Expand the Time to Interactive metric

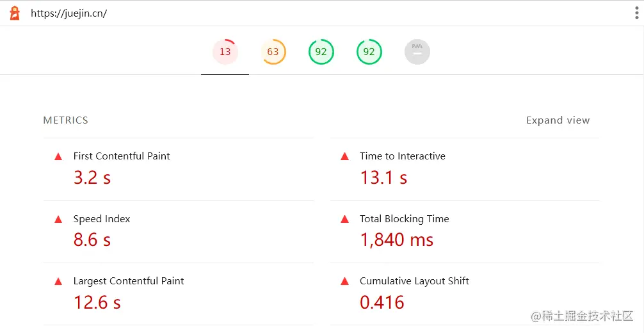point(402,156)
